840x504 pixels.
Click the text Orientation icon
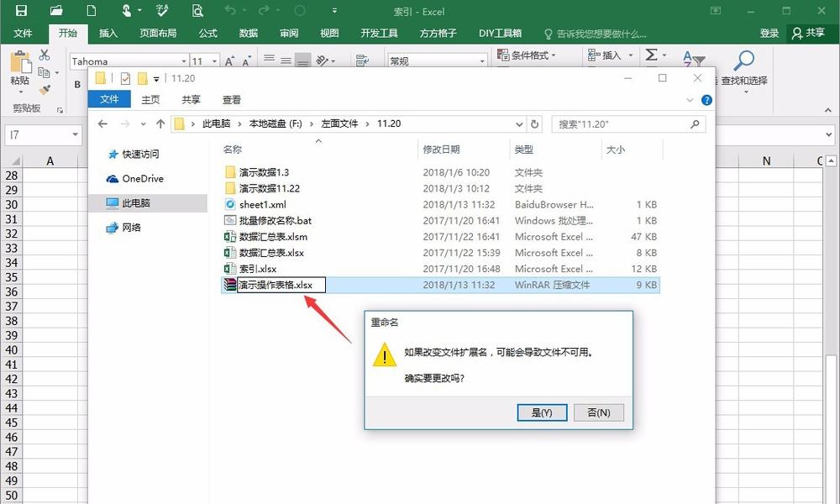(322, 60)
